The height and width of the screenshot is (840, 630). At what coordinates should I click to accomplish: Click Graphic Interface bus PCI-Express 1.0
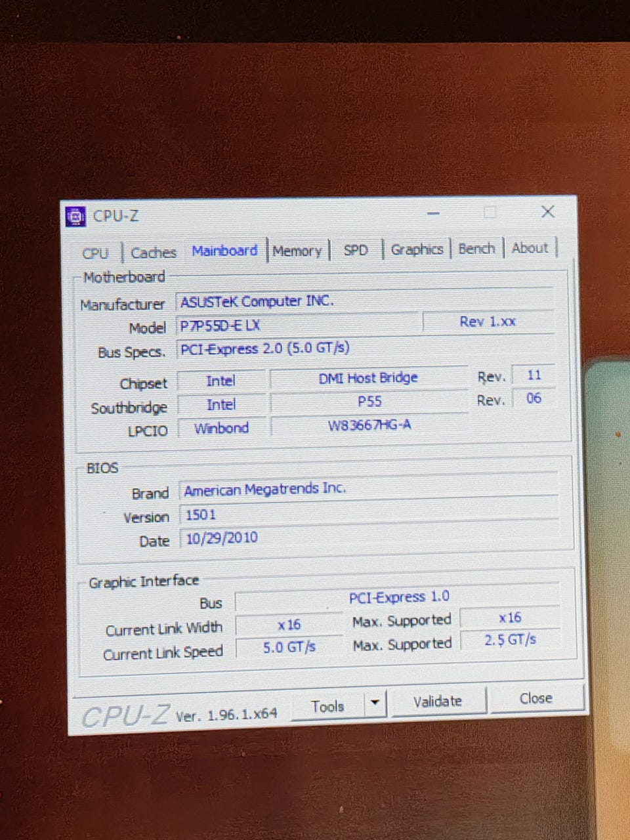(x=398, y=597)
